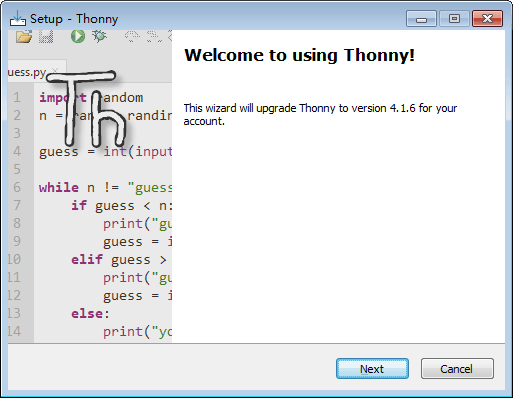This screenshot has height=398, width=513.
Task: Maximize the Setup - Thonny window
Action: coord(454,19)
